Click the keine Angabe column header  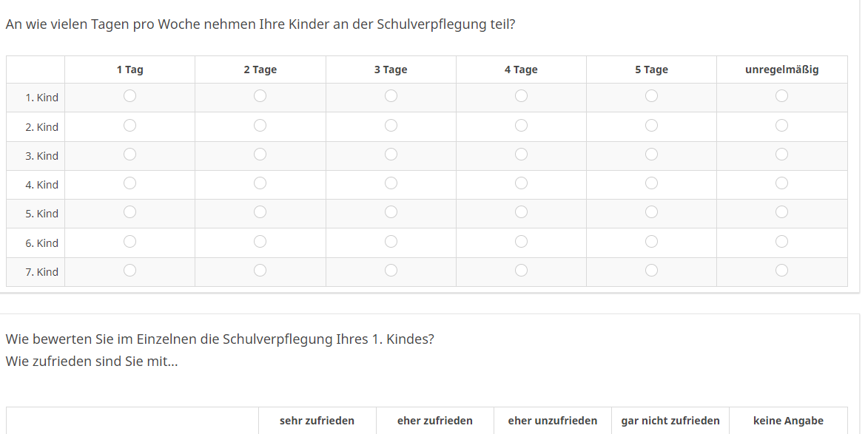(x=788, y=421)
